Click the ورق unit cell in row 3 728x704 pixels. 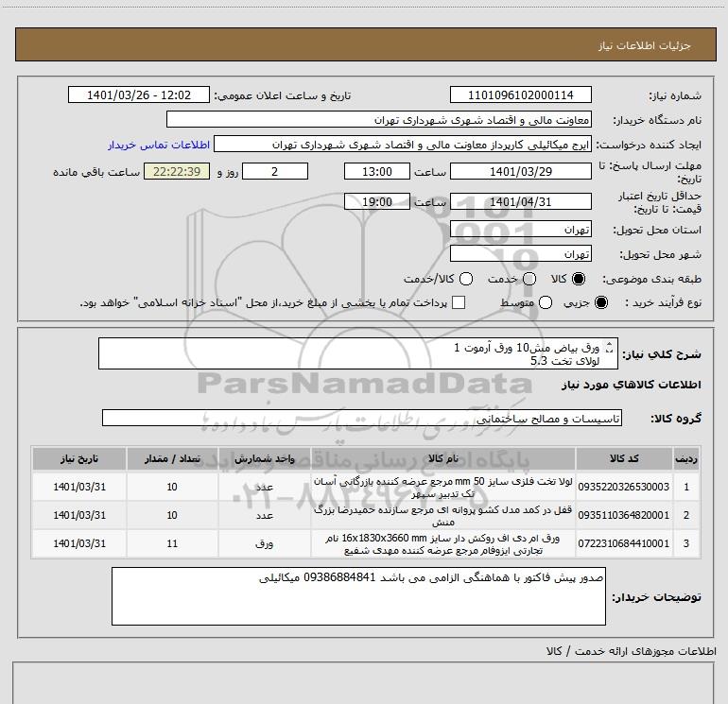264,543
